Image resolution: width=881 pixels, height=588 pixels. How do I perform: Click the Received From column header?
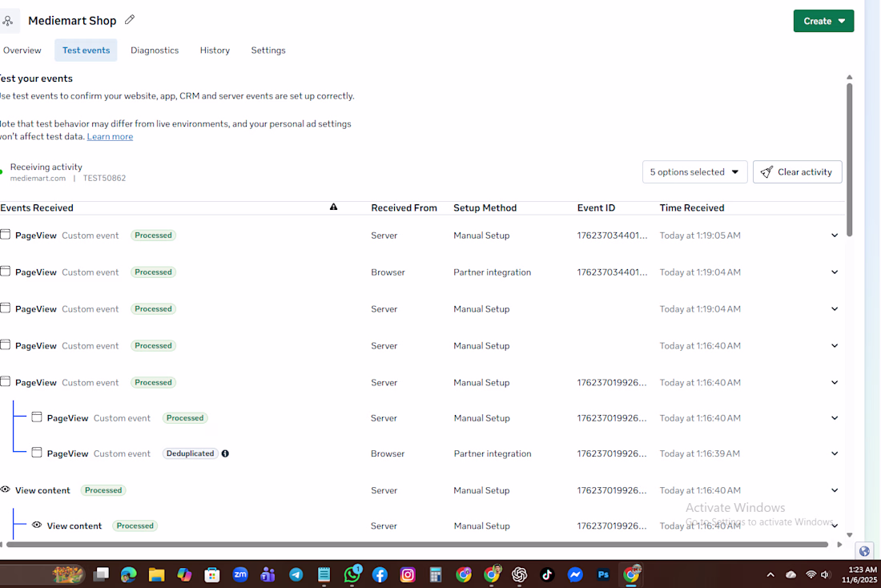[x=404, y=208]
